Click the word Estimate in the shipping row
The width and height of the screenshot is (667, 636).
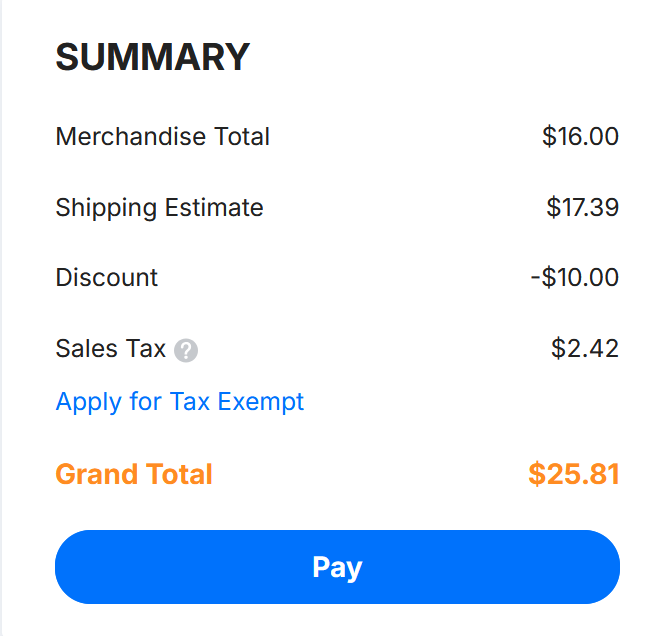(214, 208)
